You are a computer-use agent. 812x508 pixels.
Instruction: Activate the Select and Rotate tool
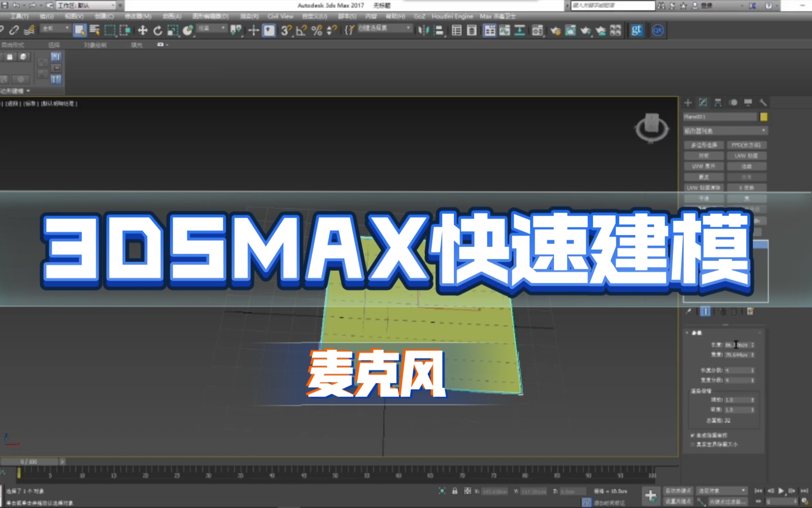point(158,31)
